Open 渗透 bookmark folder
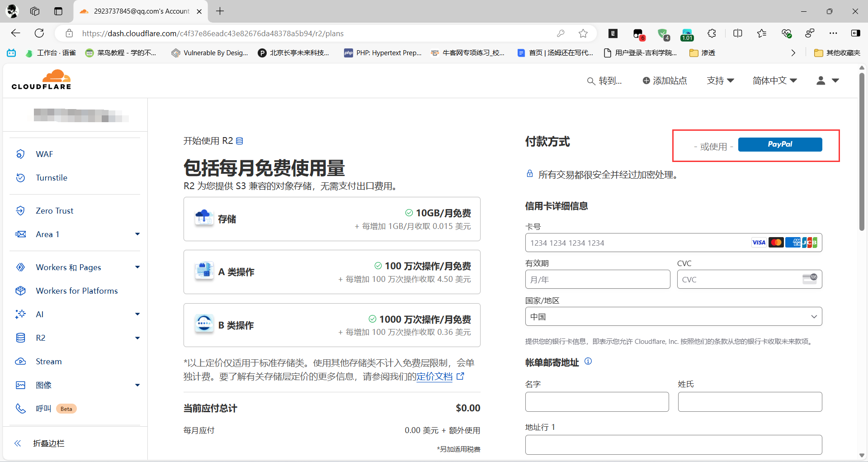Viewport: 868px width, 462px height. point(703,53)
